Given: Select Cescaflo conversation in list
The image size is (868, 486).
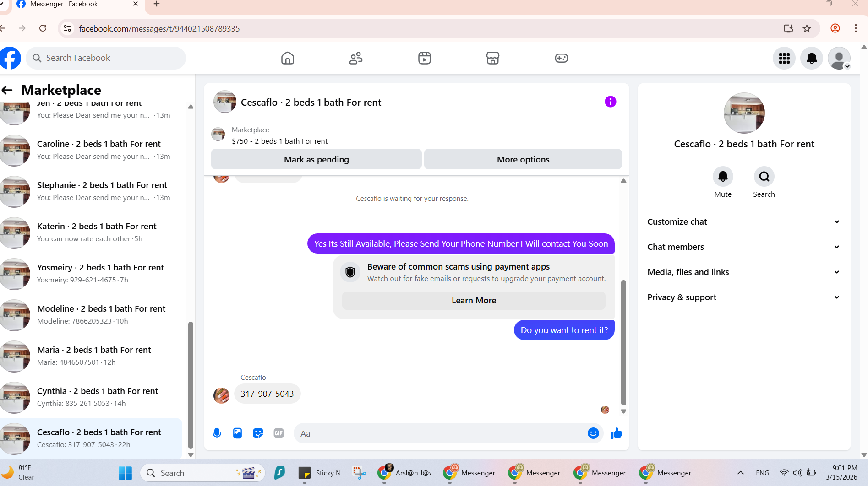Looking at the screenshot, I should [92, 438].
